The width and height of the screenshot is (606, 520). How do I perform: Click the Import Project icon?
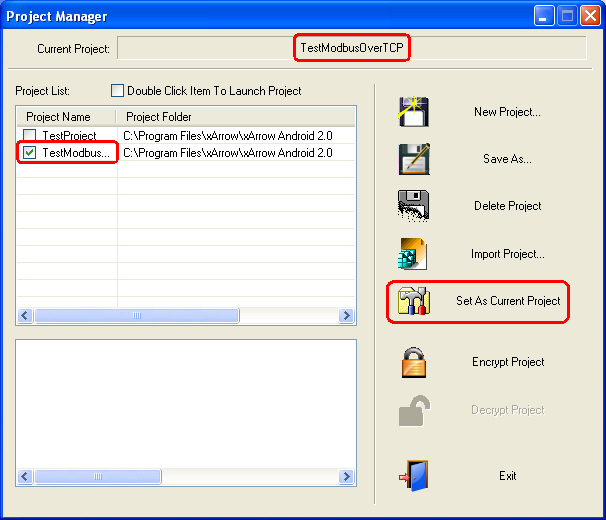click(x=413, y=254)
